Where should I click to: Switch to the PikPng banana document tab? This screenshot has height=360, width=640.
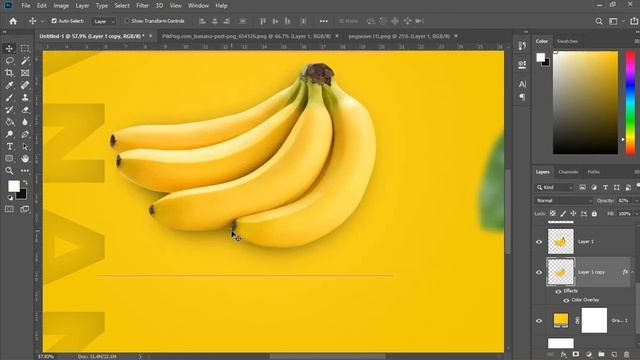pyautogui.click(x=247, y=36)
